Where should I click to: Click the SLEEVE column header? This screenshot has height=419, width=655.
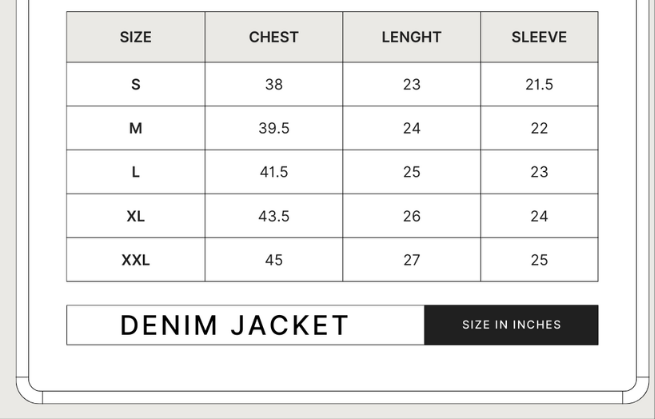click(539, 37)
